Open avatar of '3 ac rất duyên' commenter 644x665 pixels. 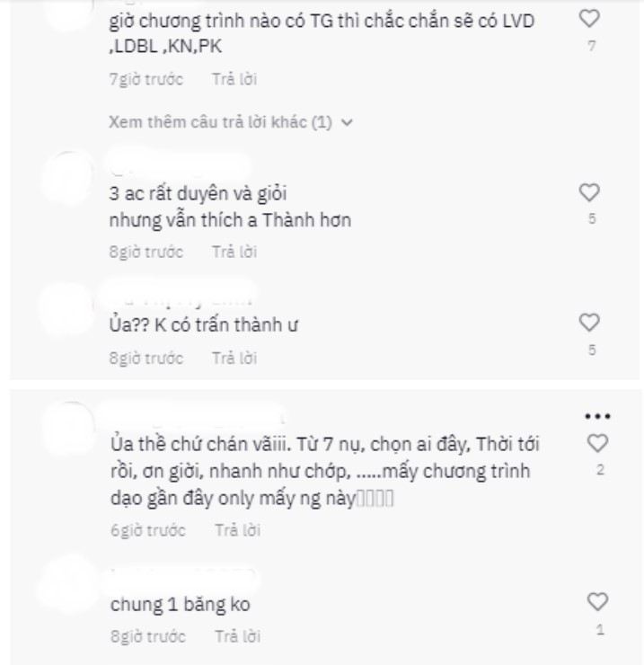(68, 179)
